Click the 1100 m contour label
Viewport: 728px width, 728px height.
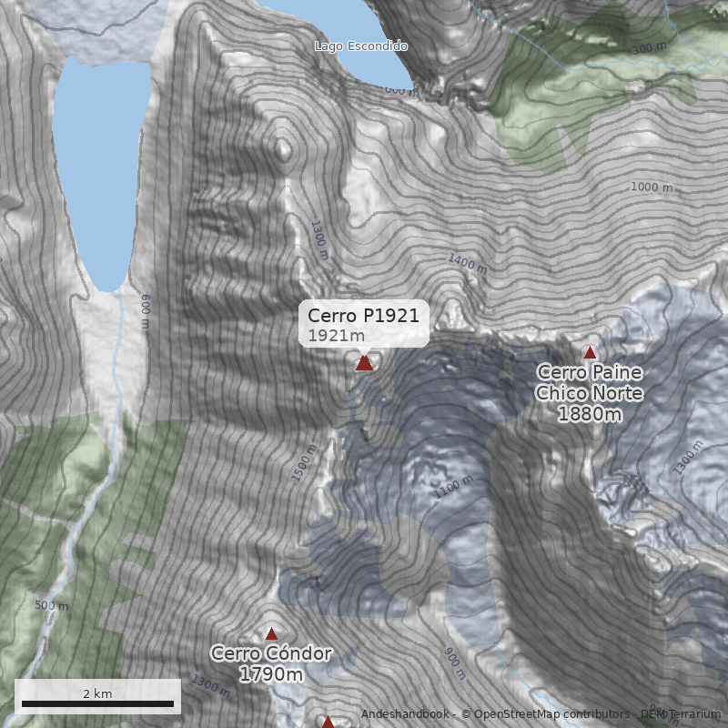coord(453,487)
